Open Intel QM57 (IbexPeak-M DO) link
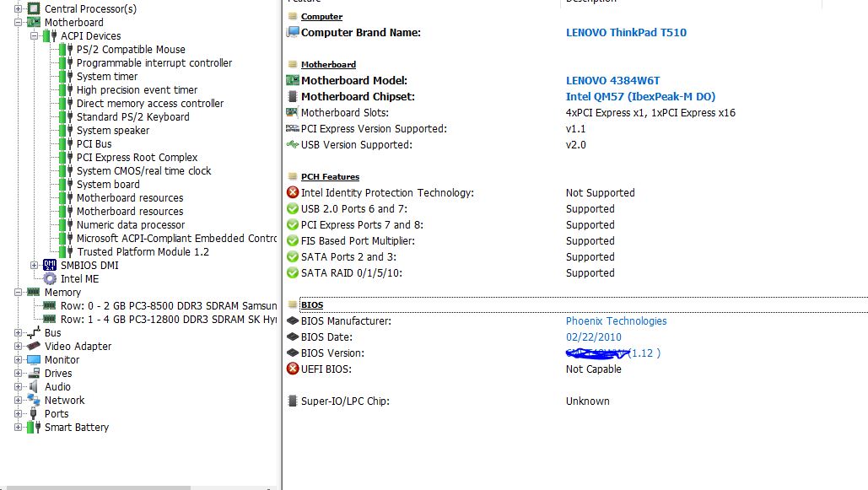 click(640, 97)
